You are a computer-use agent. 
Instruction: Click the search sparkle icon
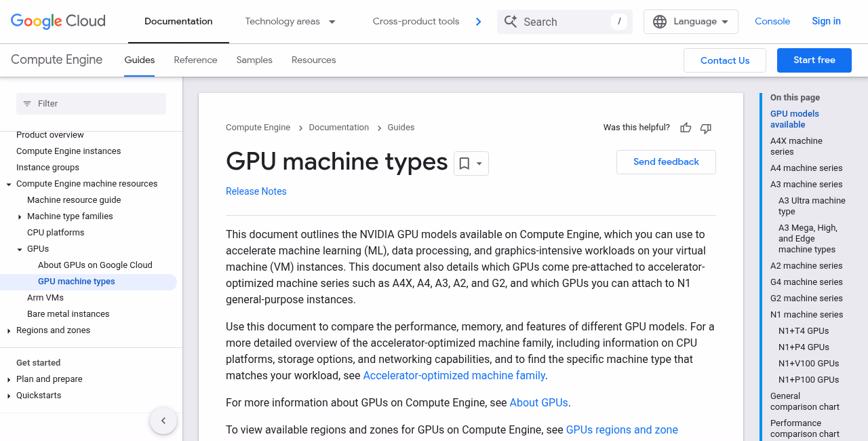(x=510, y=22)
